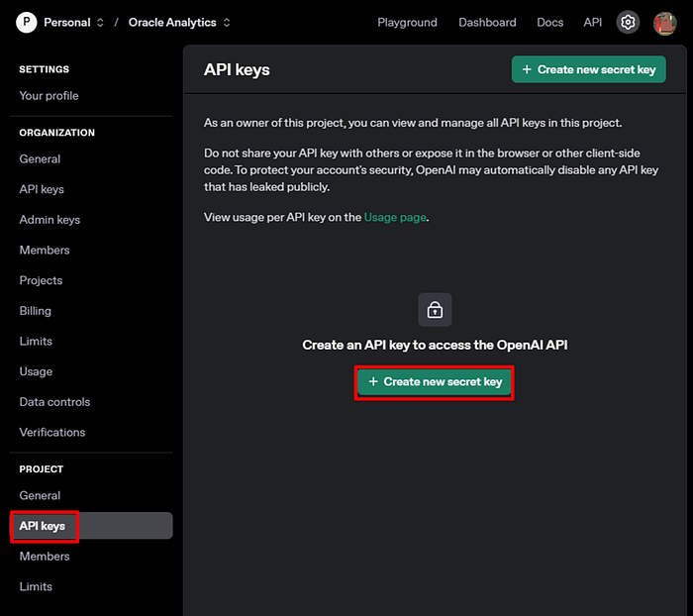This screenshot has height=616, width=693.
Task: Open API keys under Organization
Action: coord(42,189)
